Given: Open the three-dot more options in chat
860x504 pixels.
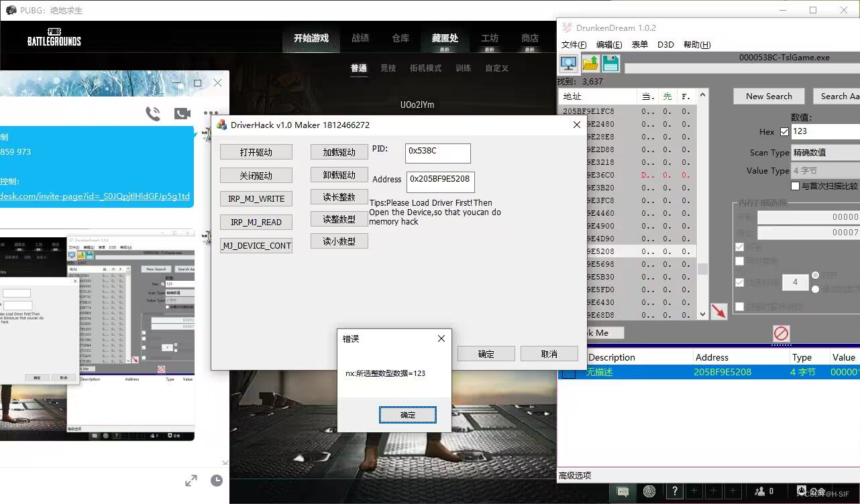Looking at the screenshot, I should [211, 113].
